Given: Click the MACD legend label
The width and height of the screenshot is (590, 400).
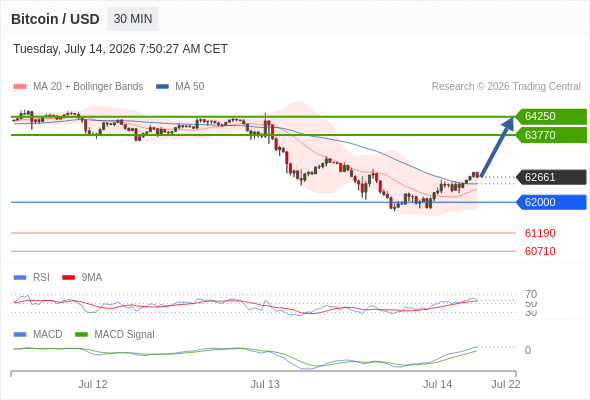Looking at the screenshot, I should click(48, 334).
